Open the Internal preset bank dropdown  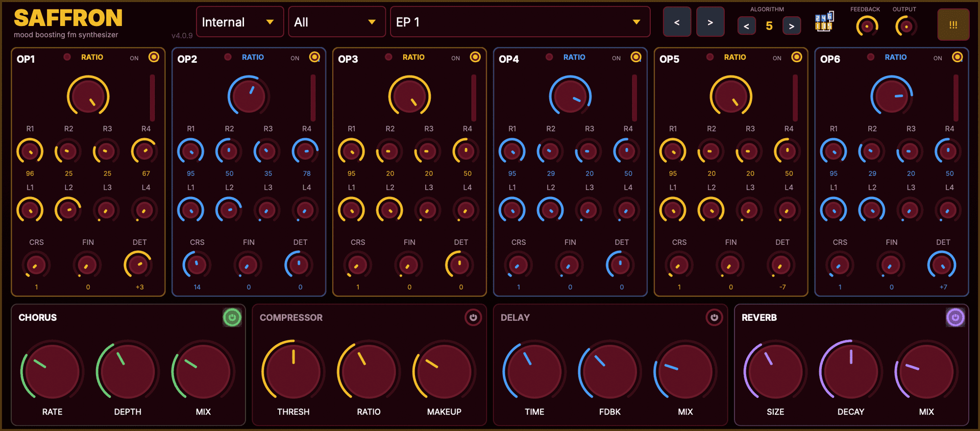240,22
